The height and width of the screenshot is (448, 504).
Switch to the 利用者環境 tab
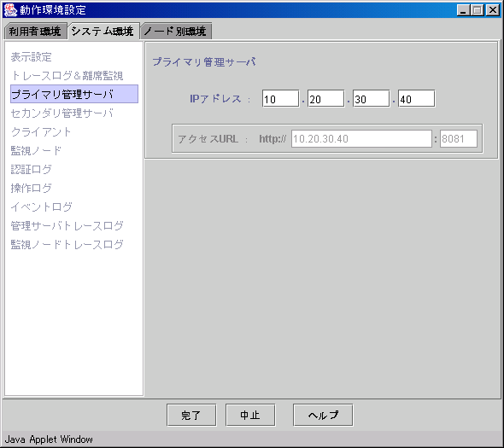click(35, 32)
